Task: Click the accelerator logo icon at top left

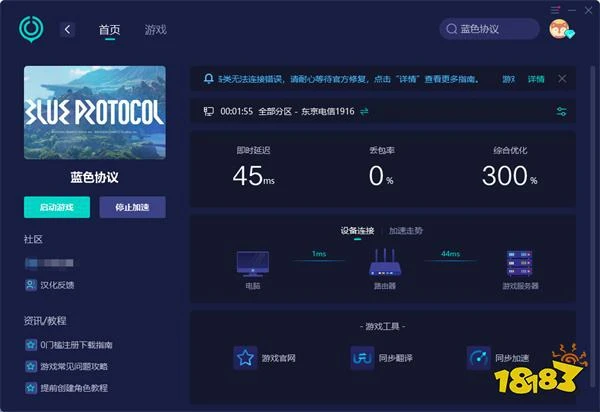Action: pos(31,28)
